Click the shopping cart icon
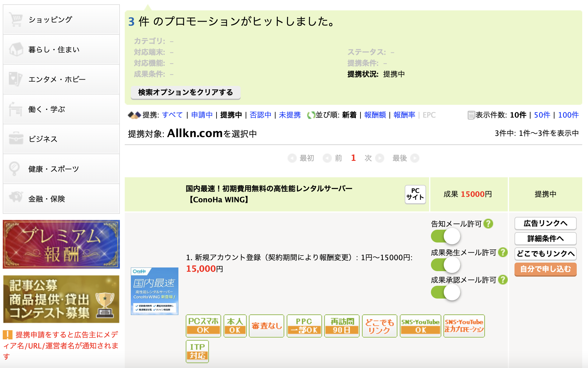588x368 pixels. [x=16, y=19]
